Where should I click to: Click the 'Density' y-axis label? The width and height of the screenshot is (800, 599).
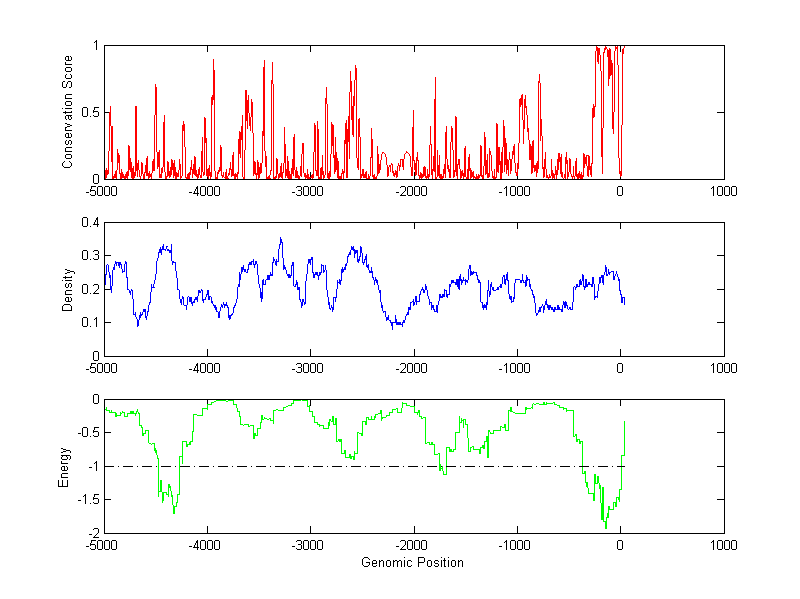(x=67, y=289)
